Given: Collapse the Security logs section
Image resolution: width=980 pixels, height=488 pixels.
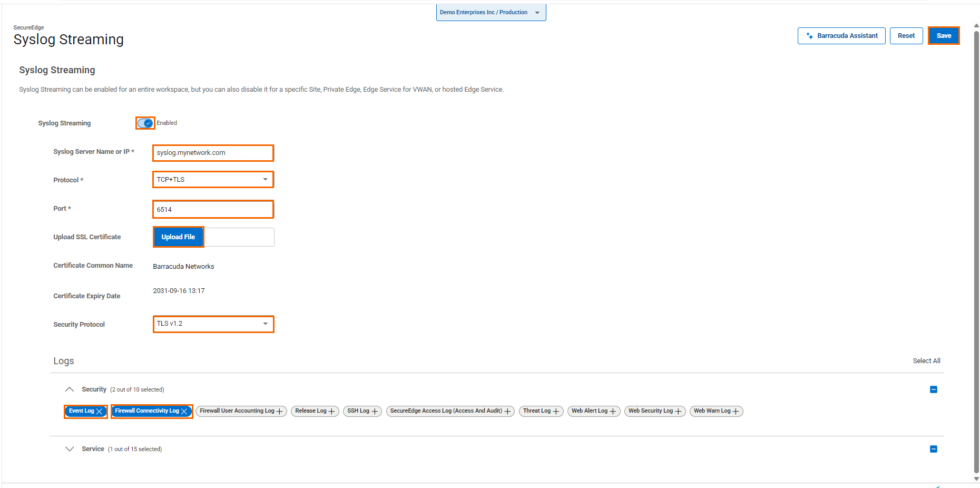Looking at the screenshot, I should [70, 389].
